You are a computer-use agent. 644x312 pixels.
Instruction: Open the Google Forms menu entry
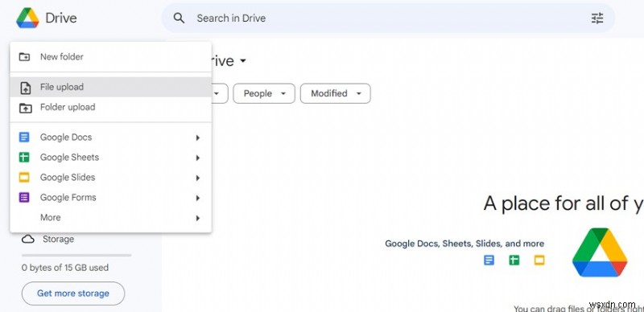click(x=111, y=198)
